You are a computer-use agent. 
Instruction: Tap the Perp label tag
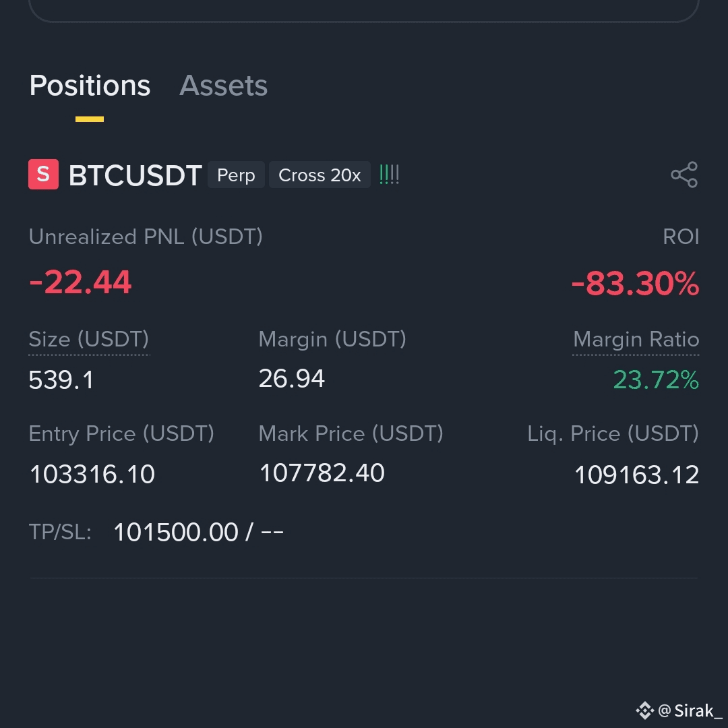coord(236,175)
